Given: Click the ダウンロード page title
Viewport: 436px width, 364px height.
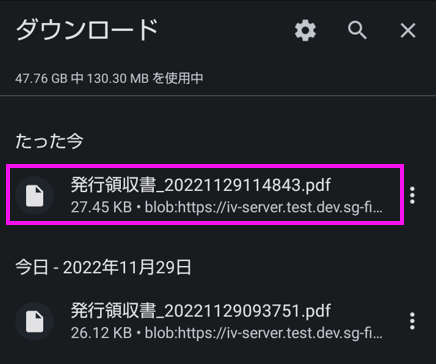Looking at the screenshot, I should click(x=87, y=30).
